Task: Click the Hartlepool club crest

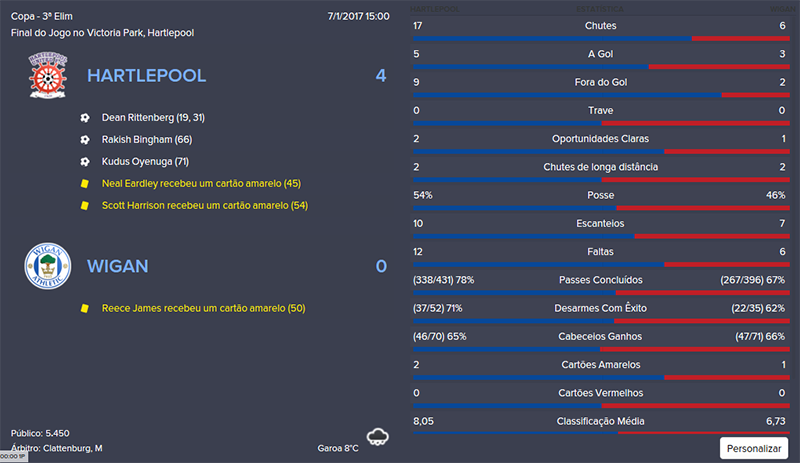Action: pyautogui.click(x=43, y=77)
